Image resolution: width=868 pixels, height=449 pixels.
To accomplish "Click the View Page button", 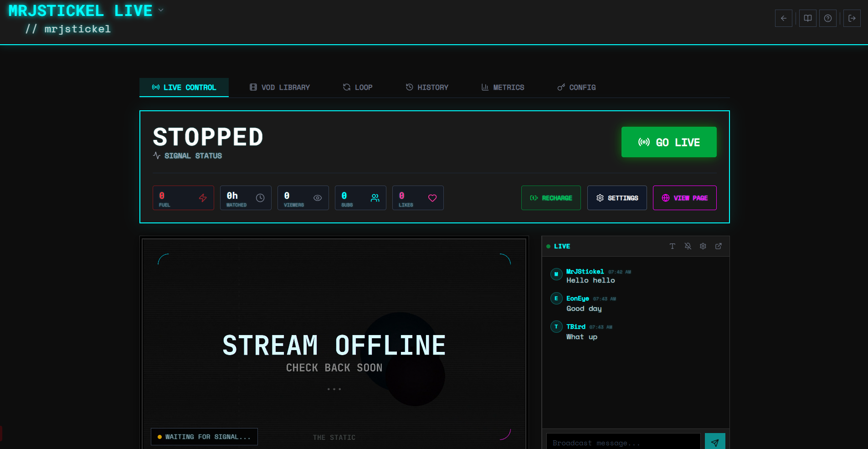I will coord(684,198).
